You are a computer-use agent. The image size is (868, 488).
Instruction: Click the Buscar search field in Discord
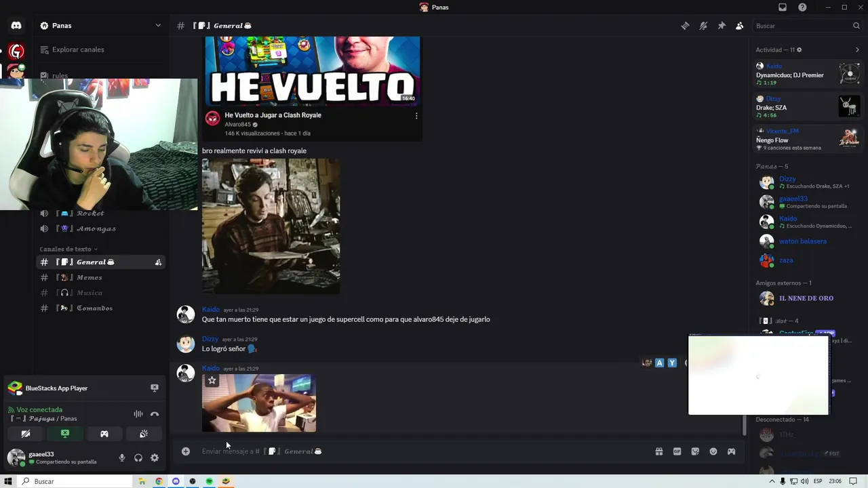pos(808,26)
